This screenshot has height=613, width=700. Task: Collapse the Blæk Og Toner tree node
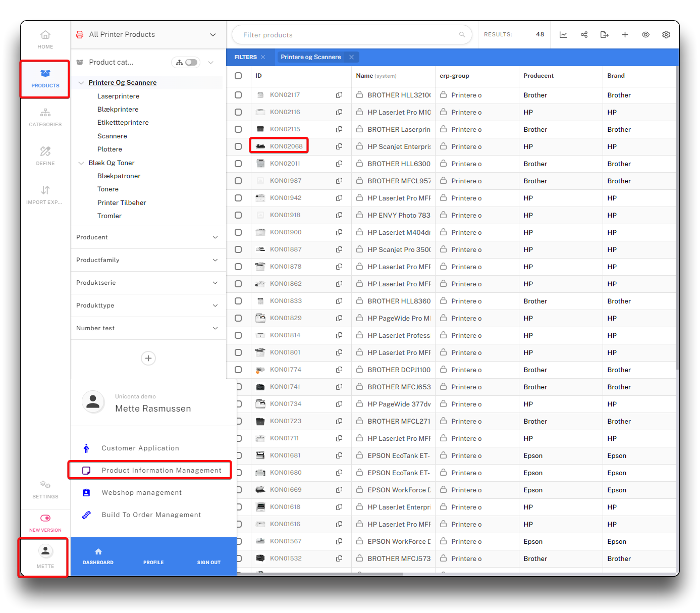pyautogui.click(x=81, y=163)
